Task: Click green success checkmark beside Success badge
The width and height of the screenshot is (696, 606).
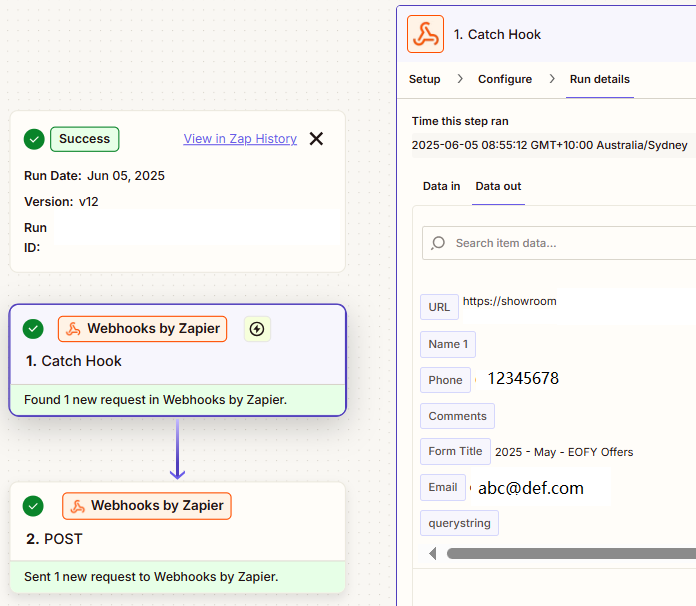Action: click(x=34, y=139)
